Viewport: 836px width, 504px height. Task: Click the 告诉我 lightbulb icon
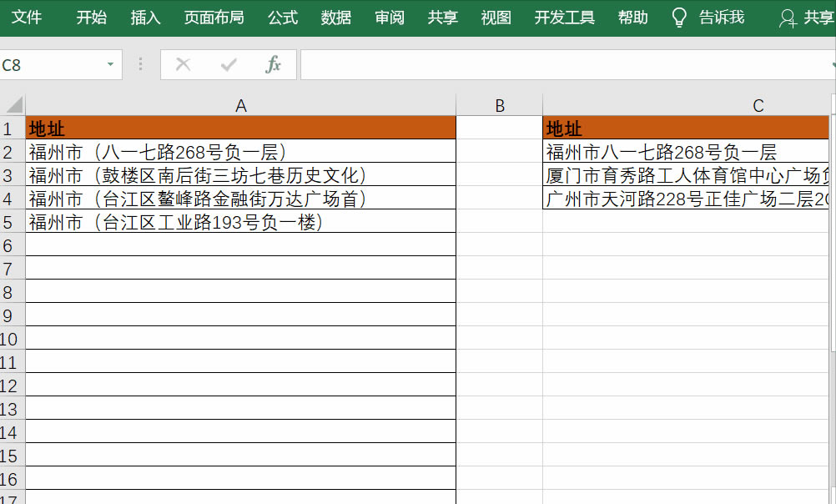pos(677,17)
